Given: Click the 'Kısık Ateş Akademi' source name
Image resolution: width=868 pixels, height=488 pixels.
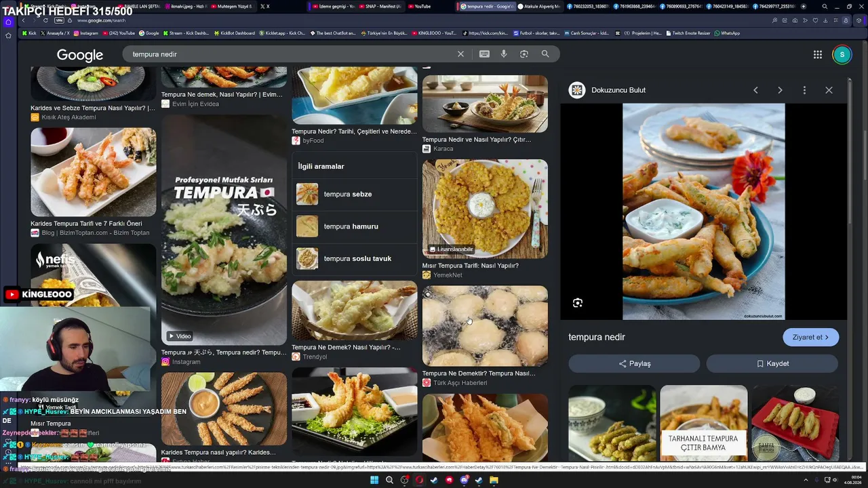Looking at the screenshot, I should pos(68,117).
